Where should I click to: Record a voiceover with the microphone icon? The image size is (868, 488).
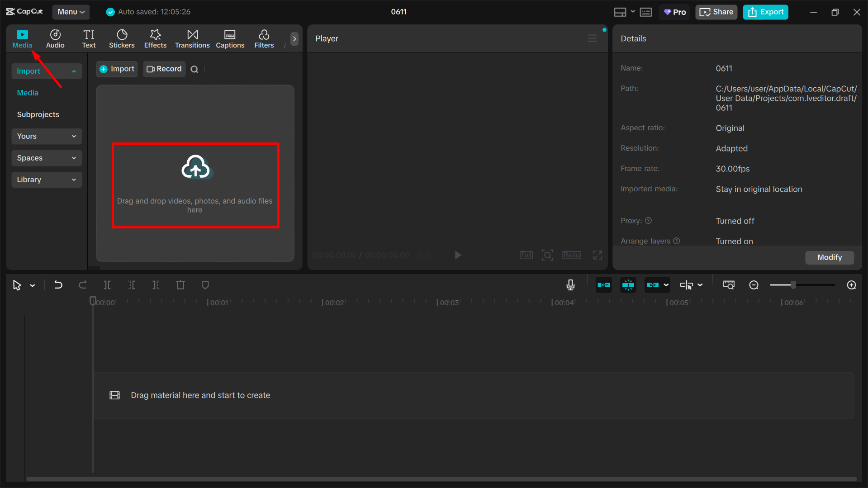click(570, 285)
